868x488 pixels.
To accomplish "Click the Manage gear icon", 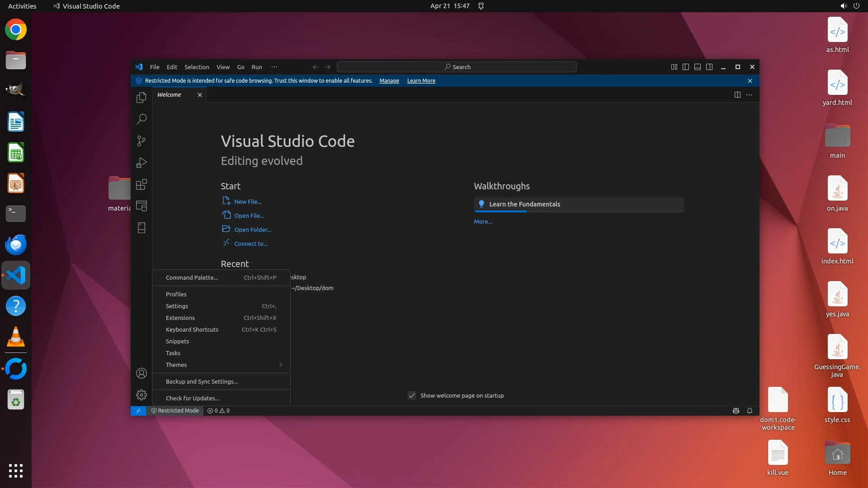I will point(142,395).
